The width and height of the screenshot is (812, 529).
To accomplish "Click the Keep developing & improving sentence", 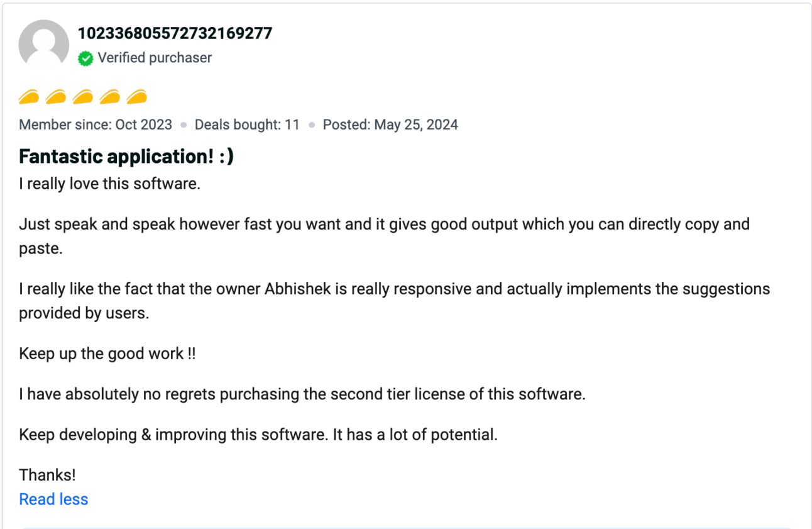I will coord(258,435).
